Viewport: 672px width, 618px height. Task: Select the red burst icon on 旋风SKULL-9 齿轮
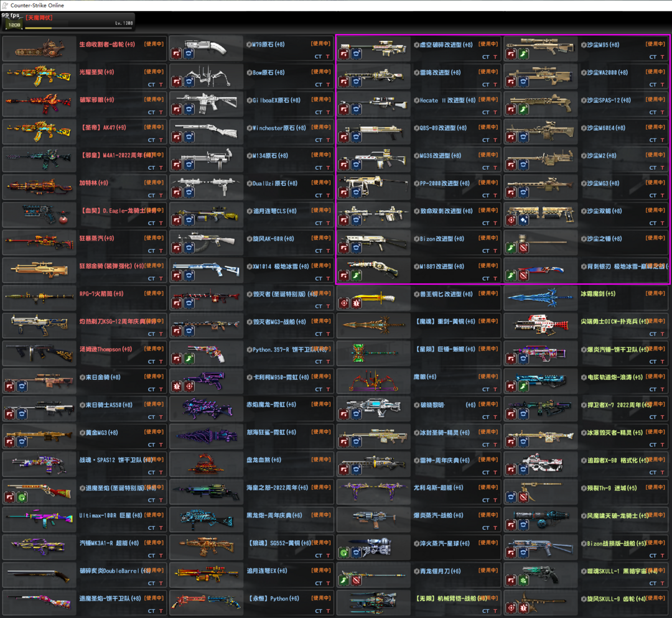point(523,607)
